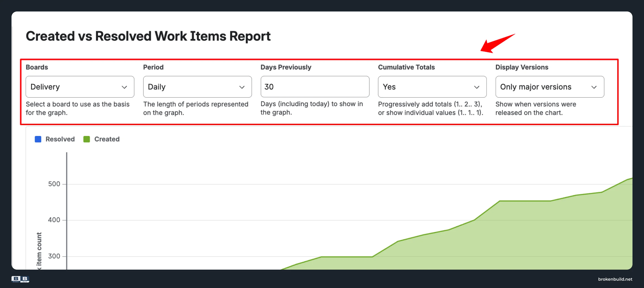Expand the Display Versions dropdown
The height and width of the screenshot is (288, 644).
(x=549, y=87)
